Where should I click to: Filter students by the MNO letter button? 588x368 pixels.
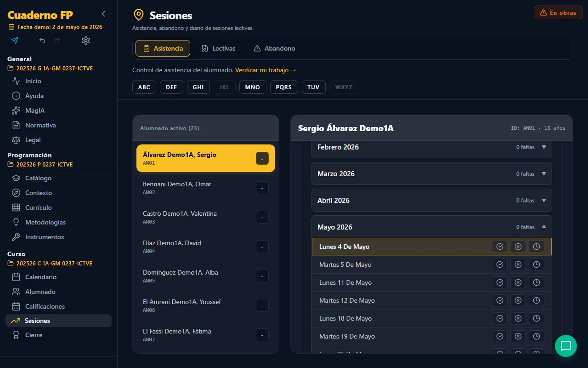253,87
